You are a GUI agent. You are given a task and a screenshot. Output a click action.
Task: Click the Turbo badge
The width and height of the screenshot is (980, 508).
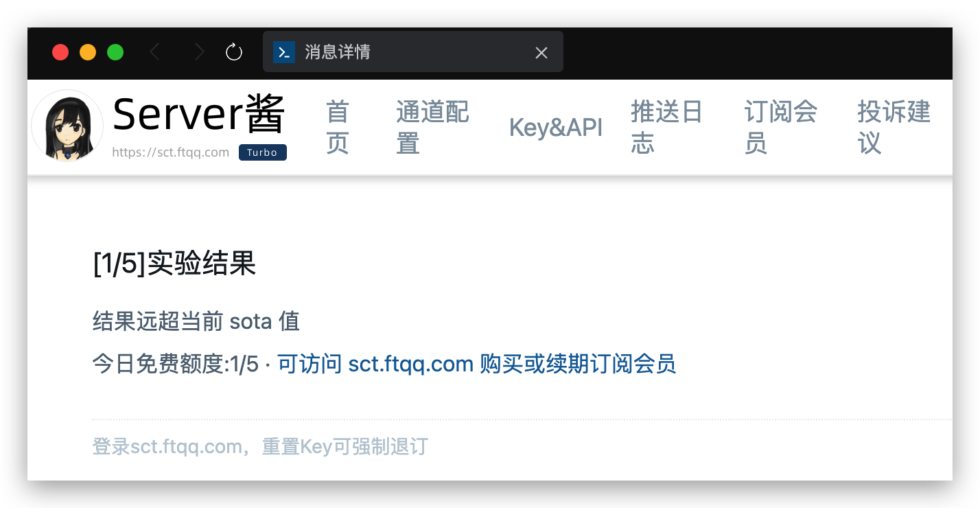[x=262, y=152]
